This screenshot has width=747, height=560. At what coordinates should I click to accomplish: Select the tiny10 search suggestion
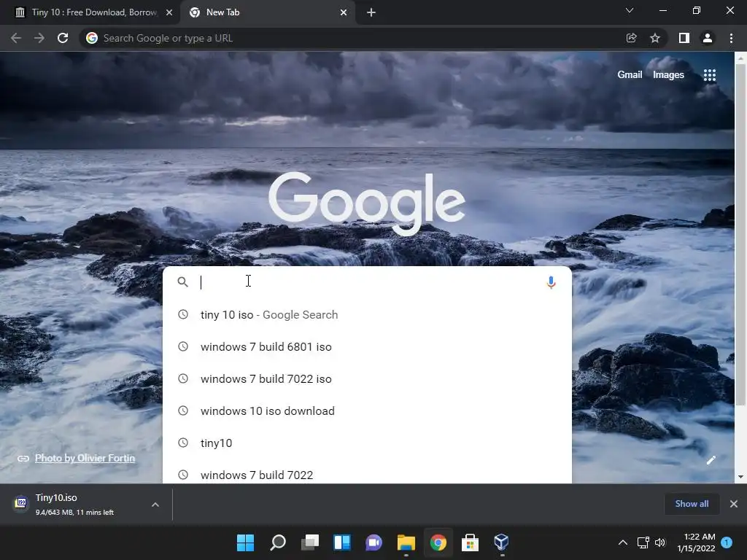point(367,443)
